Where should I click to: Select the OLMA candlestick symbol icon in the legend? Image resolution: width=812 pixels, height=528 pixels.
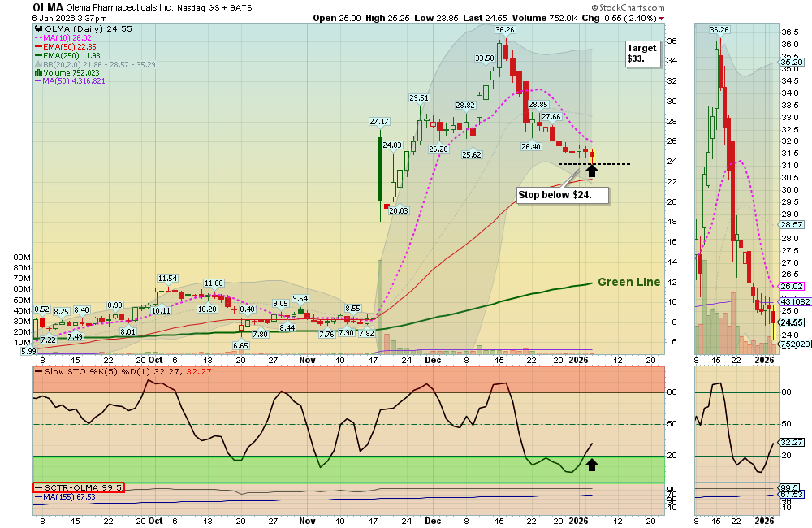38,28
